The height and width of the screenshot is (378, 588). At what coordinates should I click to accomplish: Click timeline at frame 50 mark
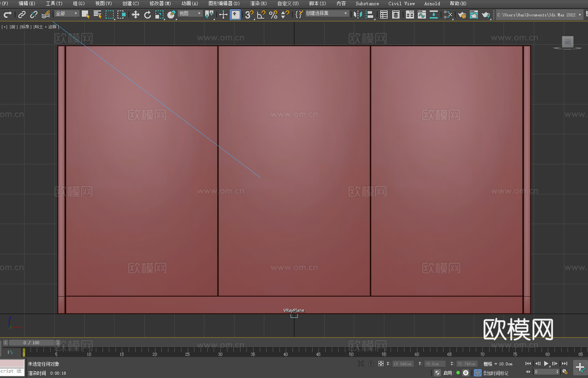[351, 352]
